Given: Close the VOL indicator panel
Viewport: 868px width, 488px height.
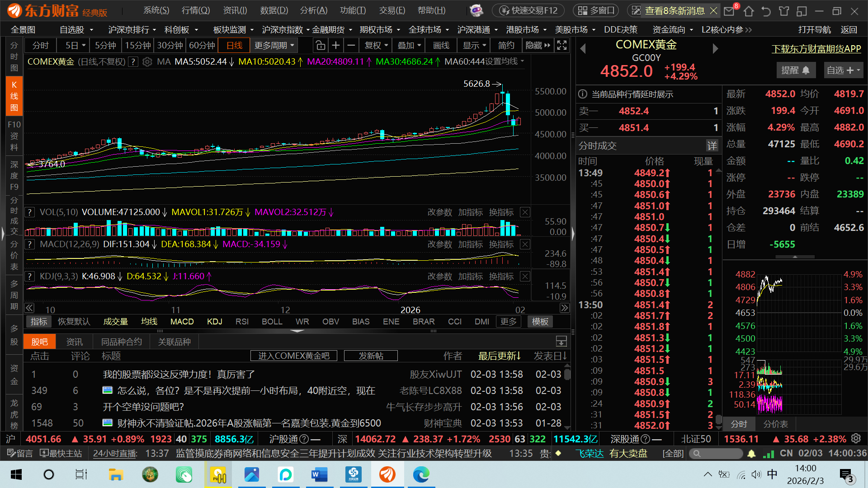Looking at the screenshot, I should pos(525,212).
